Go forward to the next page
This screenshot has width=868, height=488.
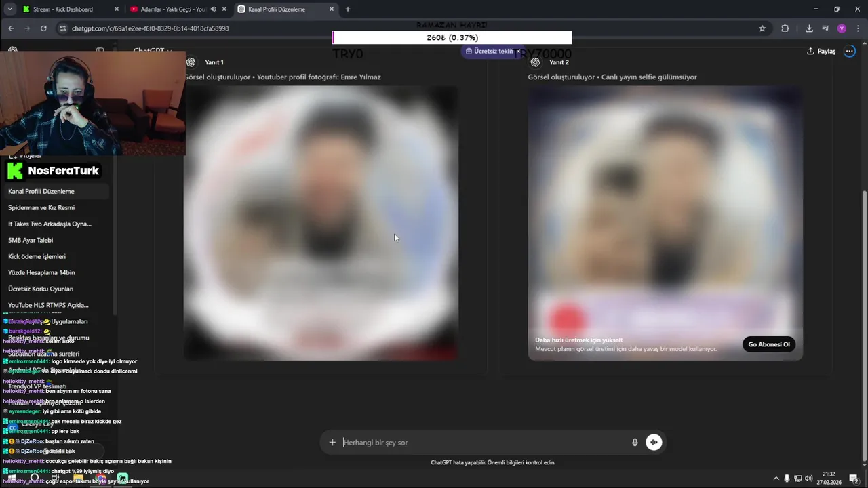(x=27, y=28)
